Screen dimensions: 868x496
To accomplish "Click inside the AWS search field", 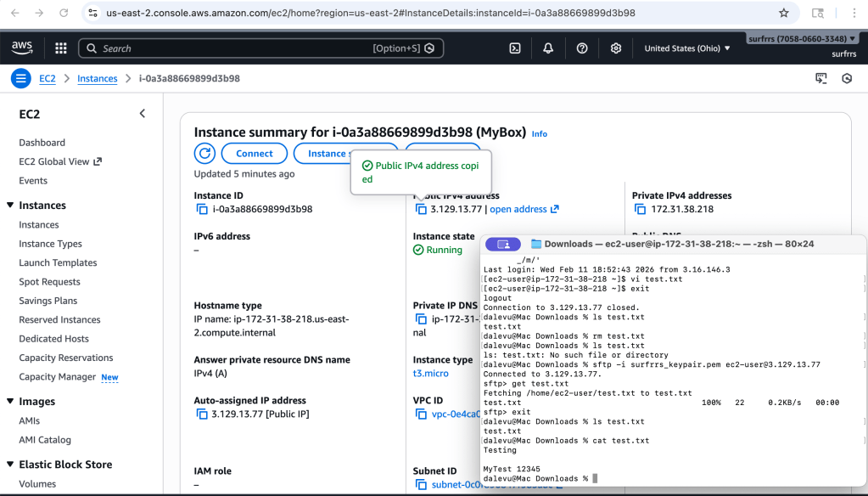I will pos(255,48).
